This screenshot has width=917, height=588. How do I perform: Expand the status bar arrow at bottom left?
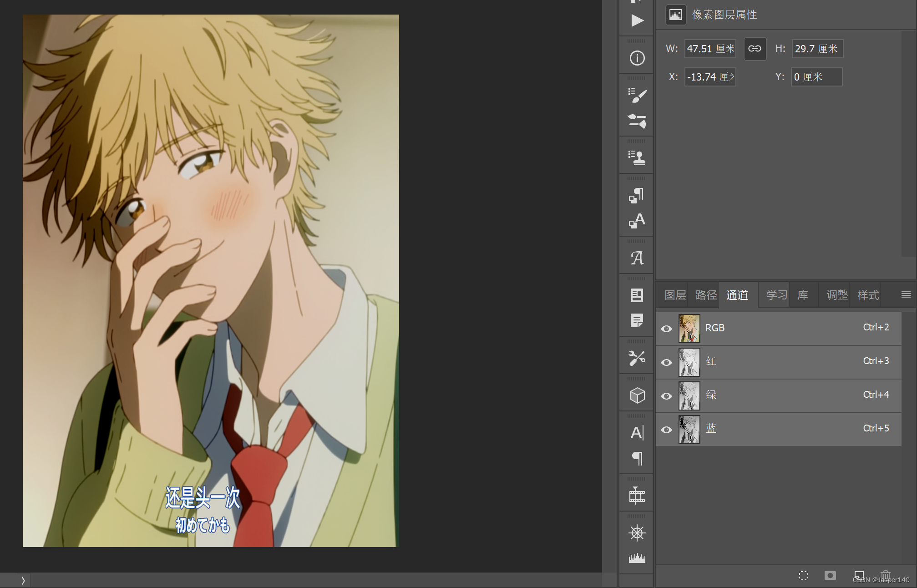tap(23, 580)
